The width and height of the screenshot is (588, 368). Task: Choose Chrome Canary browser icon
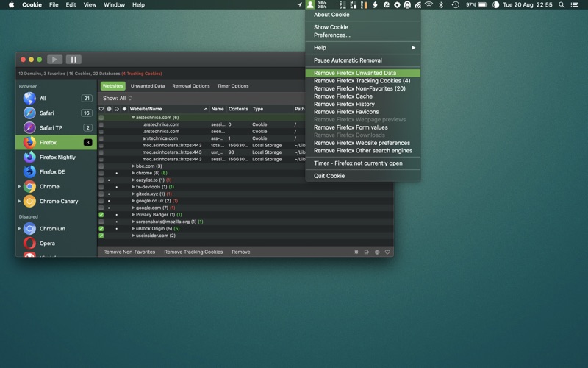pos(29,201)
